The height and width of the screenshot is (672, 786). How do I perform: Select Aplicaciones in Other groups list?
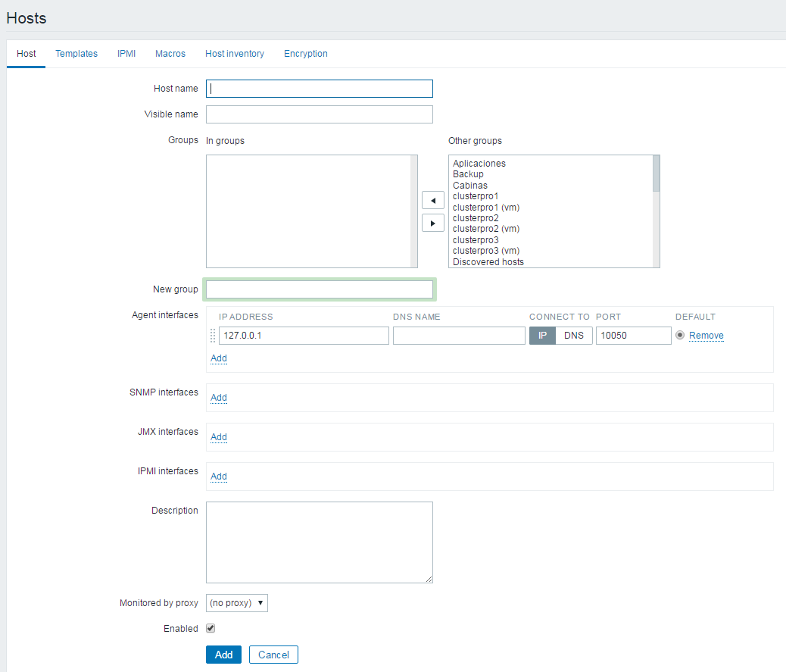pyautogui.click(x=479, y=164)
